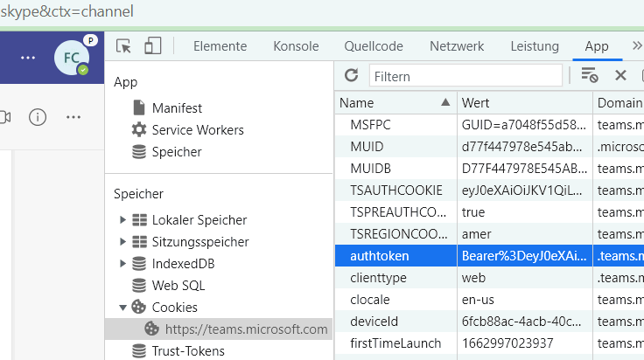Select the MUID cookie name
This screenshot has width=644, height=360.
click(x=367, y=147)
